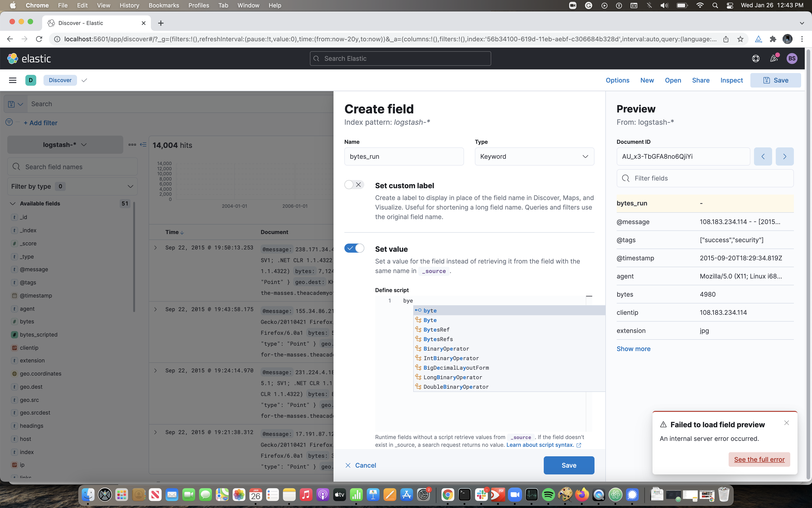The width and height of the screenshot is (812, 508).
Task: Click Show more in Preview
Action: [633, 349]
